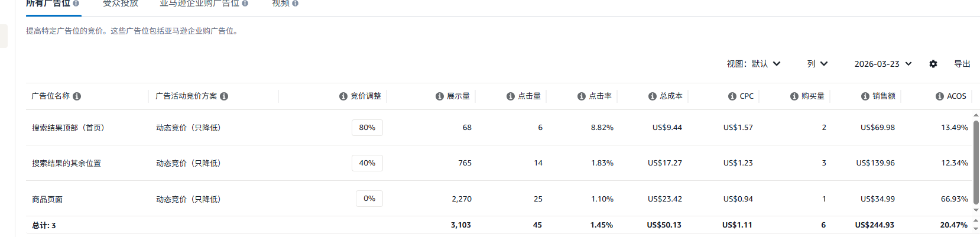Click the info icon before ACOS

click(x=940, y=96)
